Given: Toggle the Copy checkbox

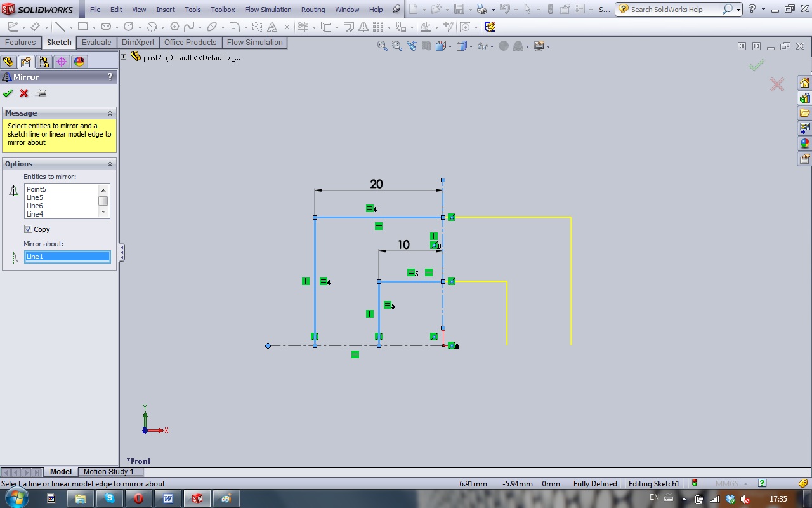Looking at the screenshot, I should click(x=29, y=229).
